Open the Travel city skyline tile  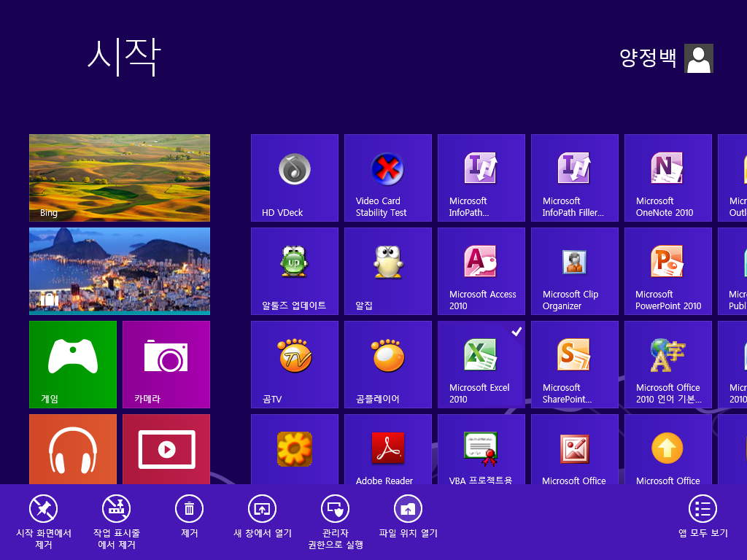(120, 271)
